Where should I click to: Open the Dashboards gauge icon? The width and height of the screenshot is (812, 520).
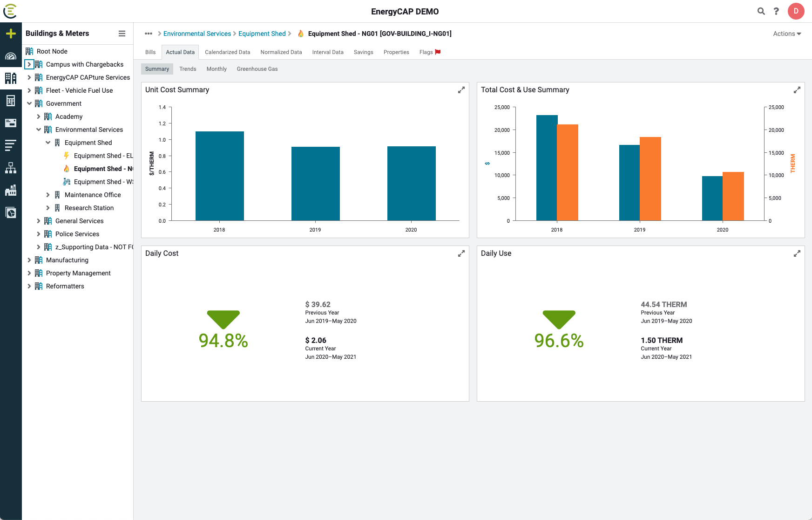pyautogui.click(x=11, y=55)
